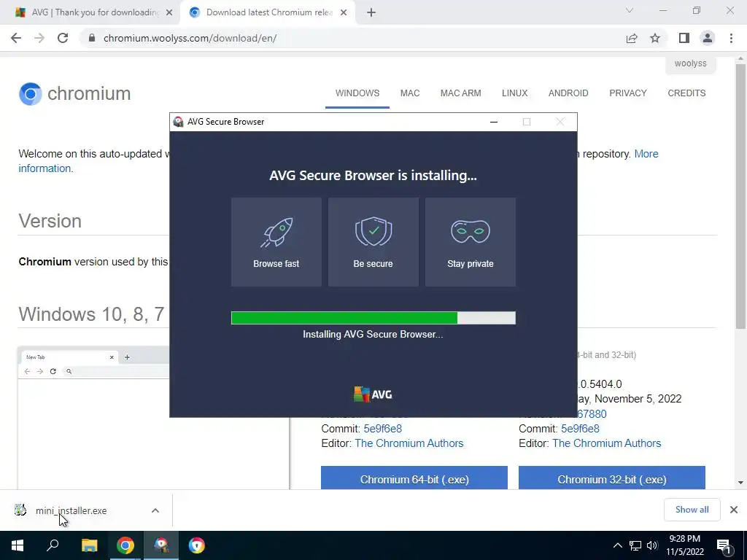Click the page vertical scrollbar
The height and width of the screenshot is (560, 747).
(x=740, y=196)
